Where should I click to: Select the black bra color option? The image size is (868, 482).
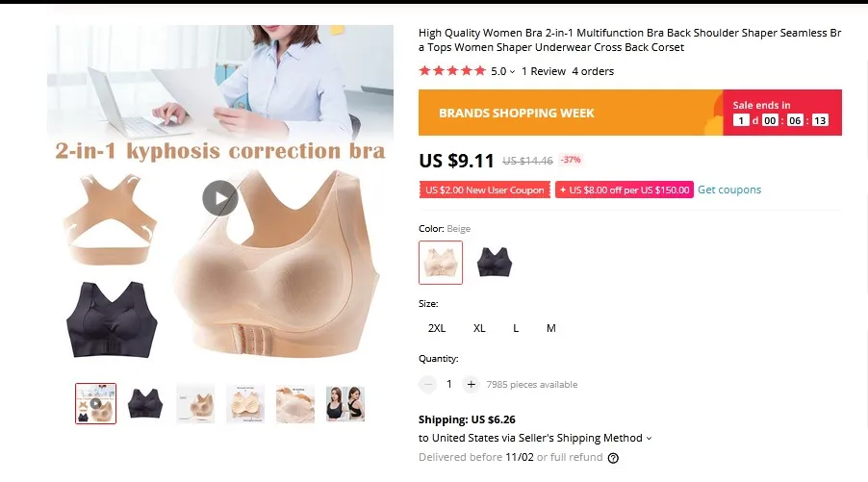pyautogui.click(x=495, y=263)
